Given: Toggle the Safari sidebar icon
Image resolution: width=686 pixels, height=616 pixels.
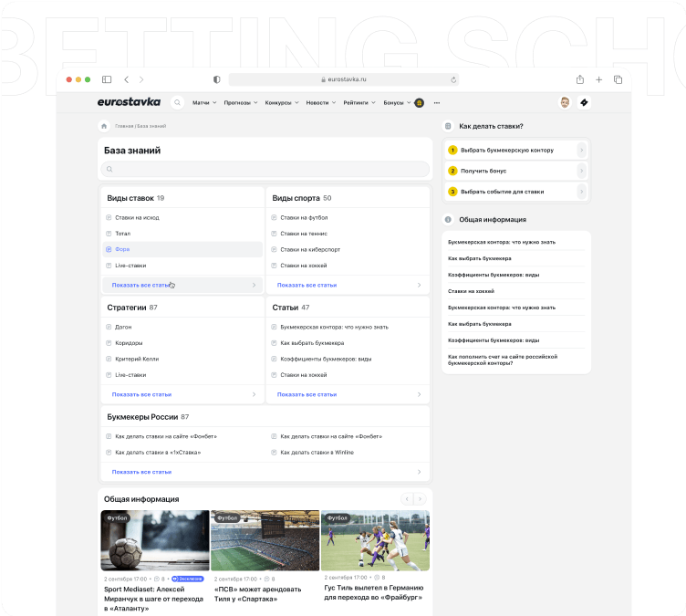Looking at the screenshot, I should [x=107, y=80].
